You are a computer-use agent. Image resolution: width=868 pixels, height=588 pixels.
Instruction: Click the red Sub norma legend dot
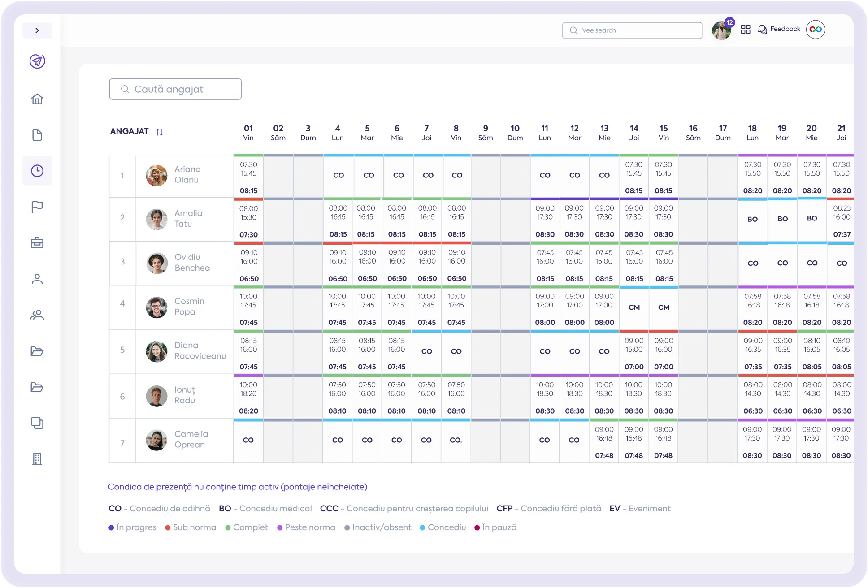(168, 527)
